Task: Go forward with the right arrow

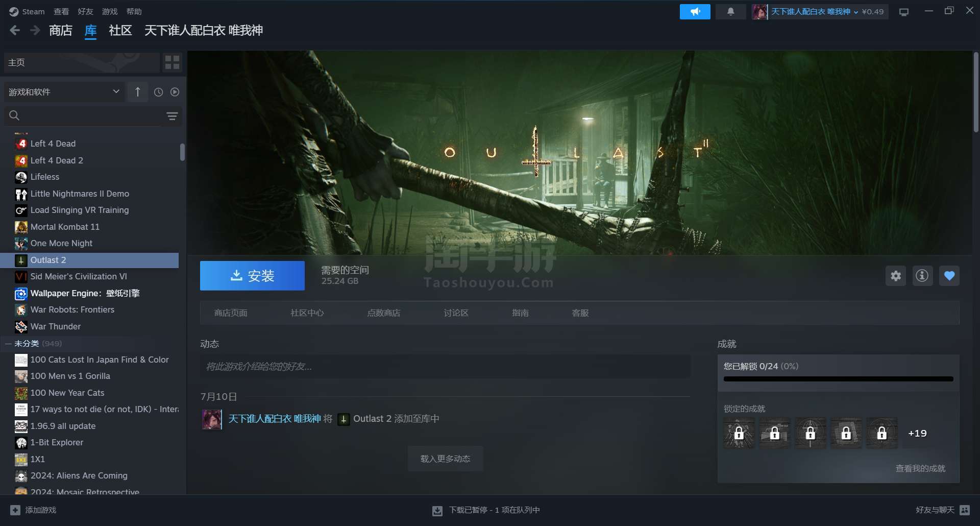Action: [35, 31]
